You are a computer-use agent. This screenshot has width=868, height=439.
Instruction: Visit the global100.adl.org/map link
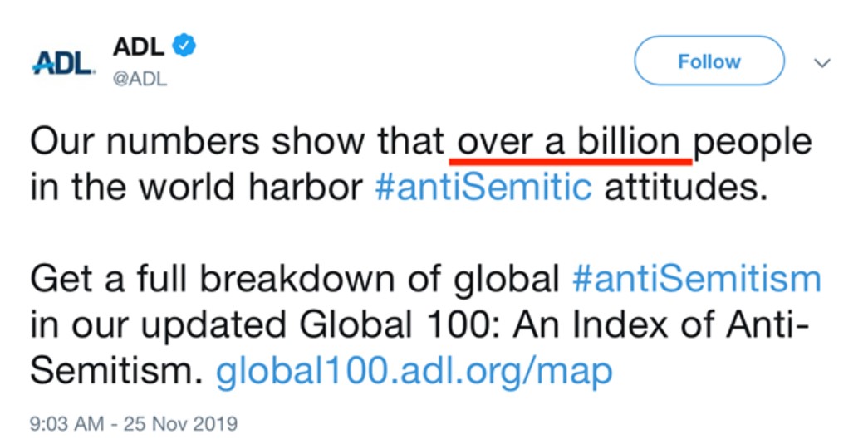coord(414,371)
